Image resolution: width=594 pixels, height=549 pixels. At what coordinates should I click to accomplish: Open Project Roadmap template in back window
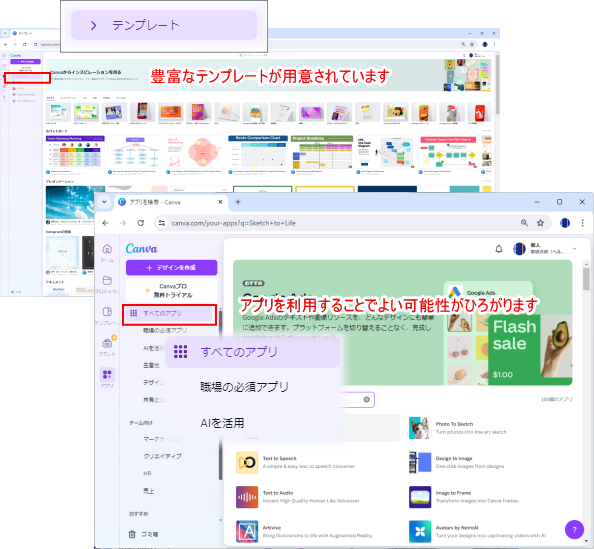[322, 152]
